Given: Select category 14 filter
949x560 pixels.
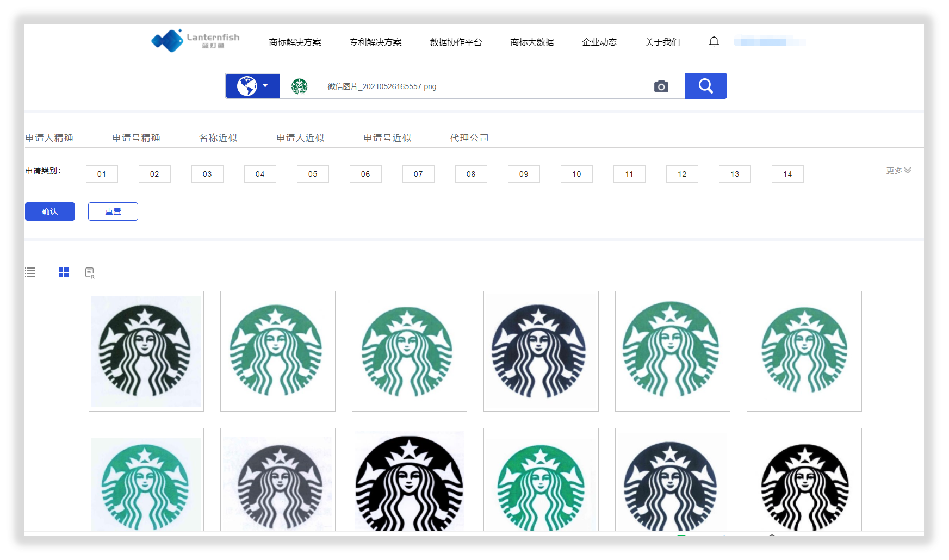Looking at the screenshot, I should 787,174.
